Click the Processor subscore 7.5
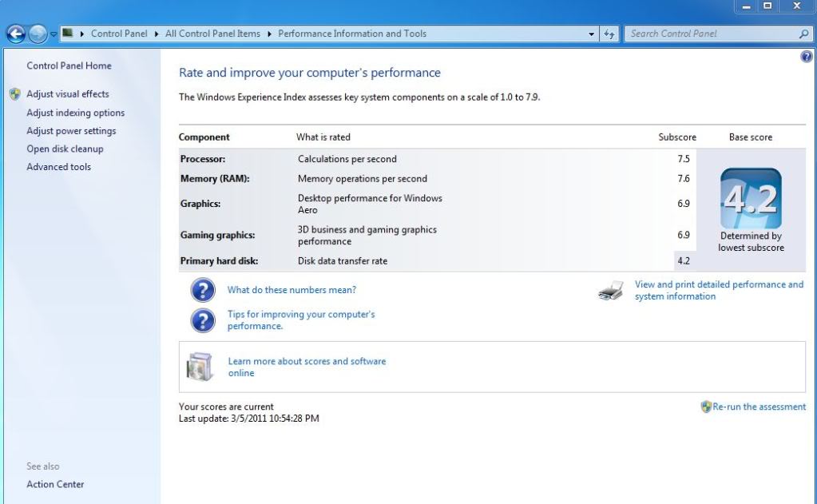Image resolution: width=817 pixels, height=504 pixels. (x=684, y=159)
